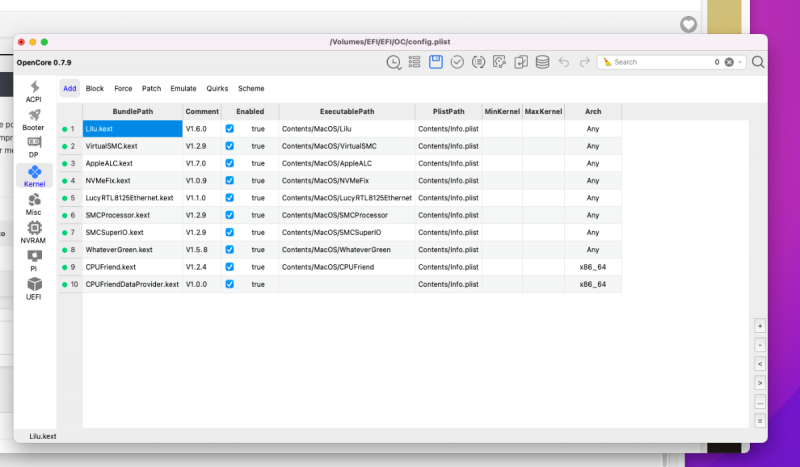The image size is (800, 467).
Task: Switch to the Add tab
Action: [x=70, y=88]
